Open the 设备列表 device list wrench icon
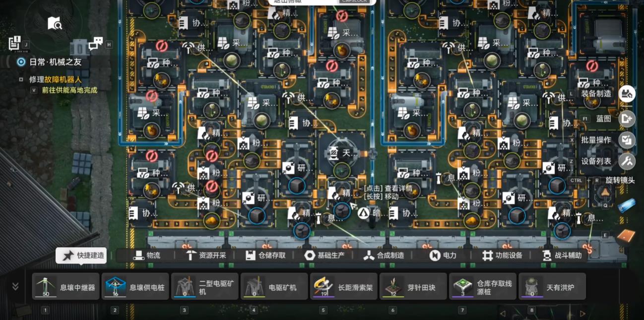 pos(627,161)
